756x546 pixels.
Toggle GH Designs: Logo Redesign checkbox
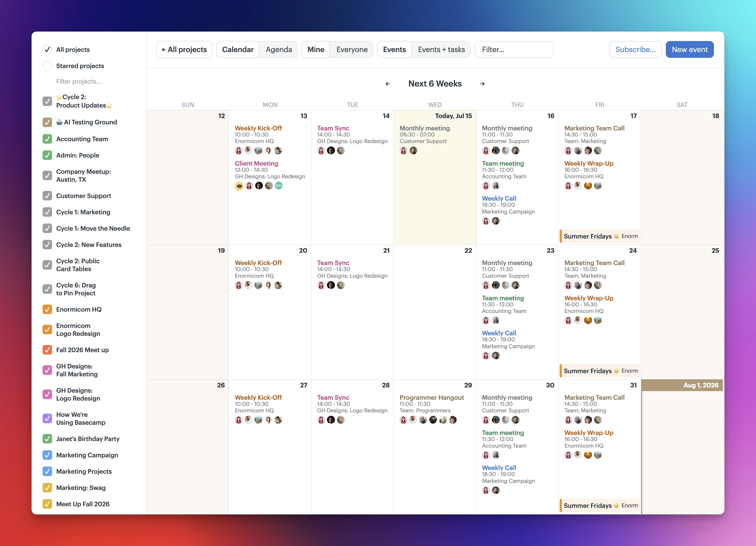(47, 394)
